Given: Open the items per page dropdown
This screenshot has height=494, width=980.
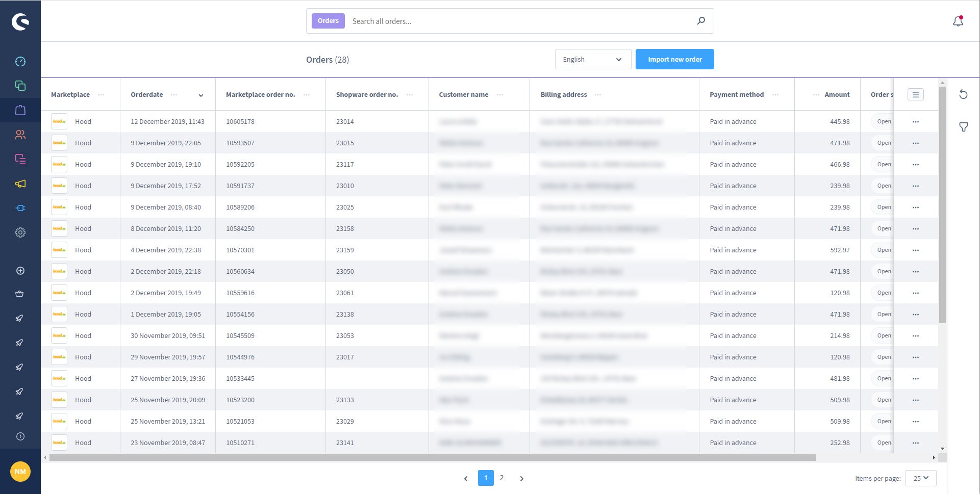Looking at the screenshot, I should pyautogui.click(x=920, y=478).
